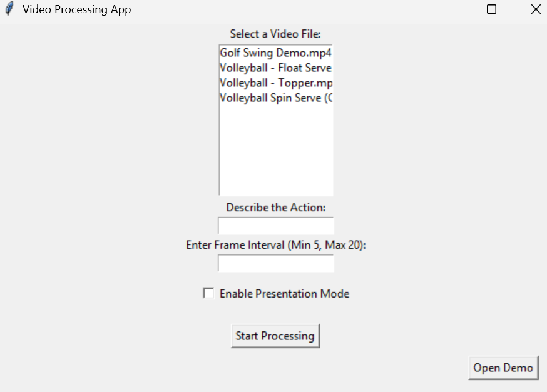Screen dimensions: 547x392
Task: Select the Volleyball - Float Serve video
Action: click(x=275, y=68)
